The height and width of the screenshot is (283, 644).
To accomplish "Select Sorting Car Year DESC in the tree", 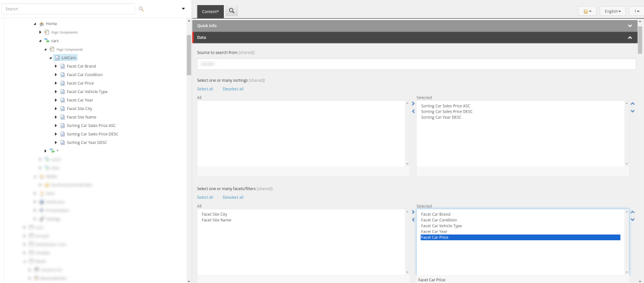I will [x=87, y=143].
